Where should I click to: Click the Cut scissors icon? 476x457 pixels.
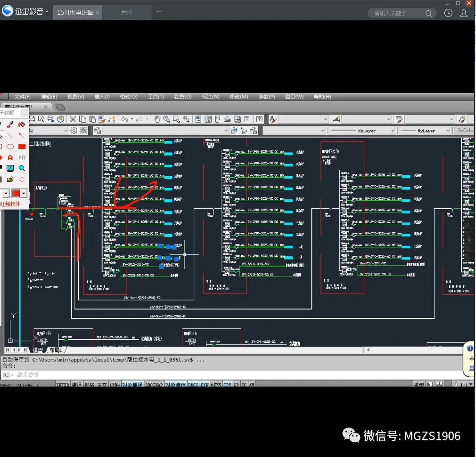pos(73,119)
